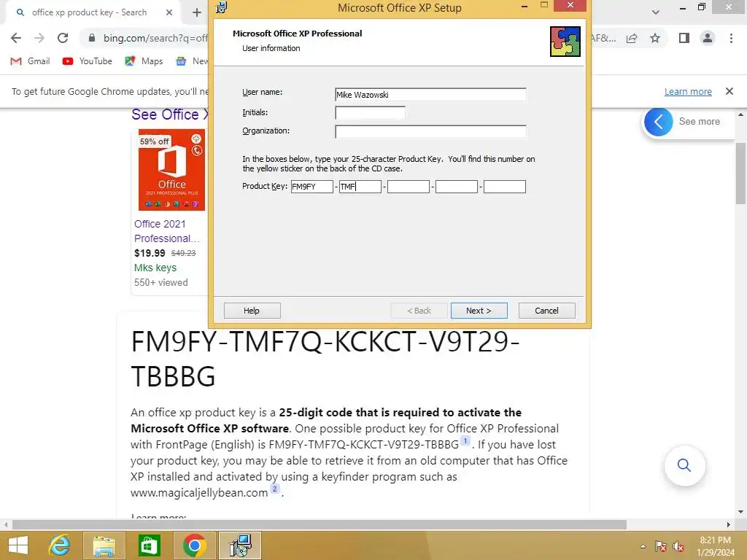
Task: Open a new Chrome tab
Action: 197,12
